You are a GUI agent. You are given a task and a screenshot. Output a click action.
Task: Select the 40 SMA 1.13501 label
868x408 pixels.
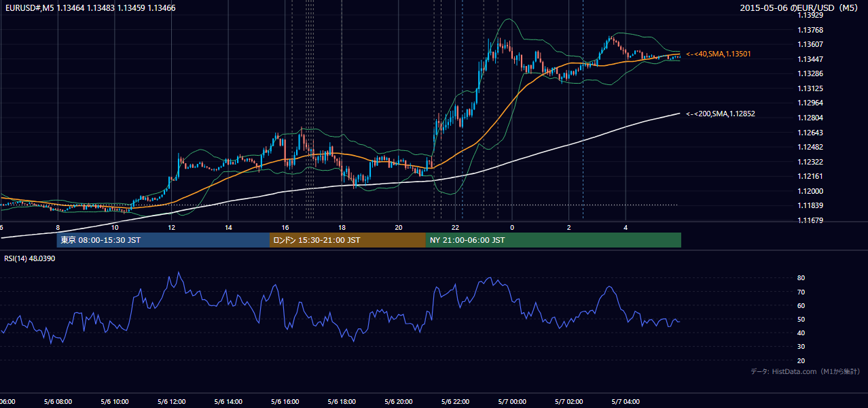click(719, 54)
